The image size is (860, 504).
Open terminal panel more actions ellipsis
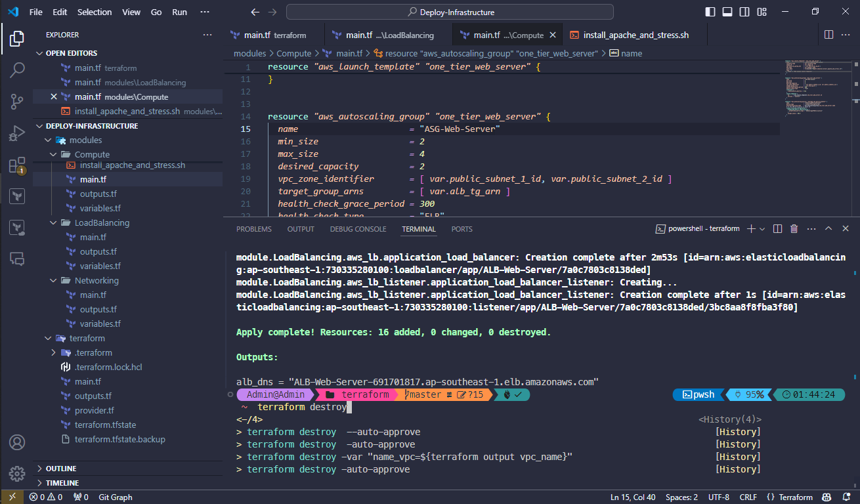coord(811,229)
